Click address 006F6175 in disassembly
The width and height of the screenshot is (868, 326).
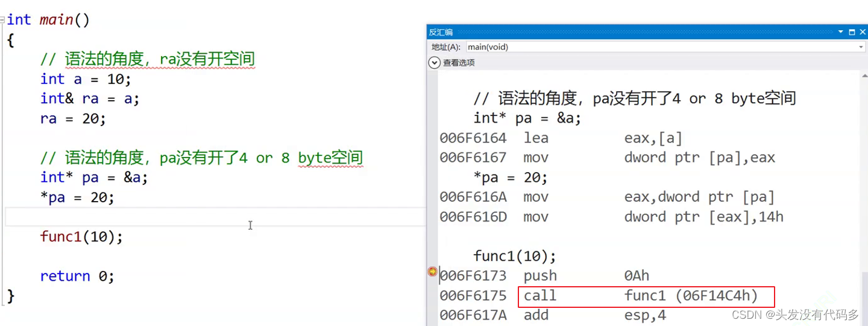point(473,296)
